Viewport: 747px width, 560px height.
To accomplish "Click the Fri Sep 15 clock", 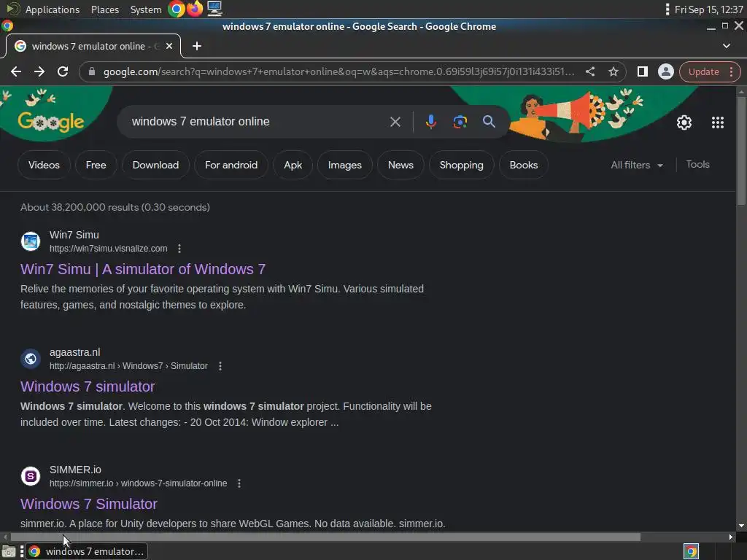I will [708, 9].
